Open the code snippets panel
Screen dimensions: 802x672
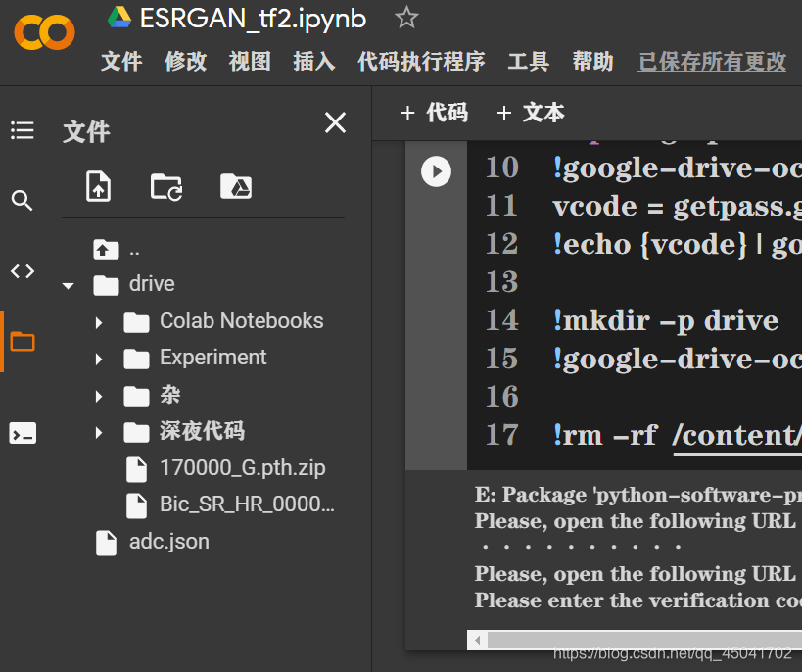tap(23, 270)
